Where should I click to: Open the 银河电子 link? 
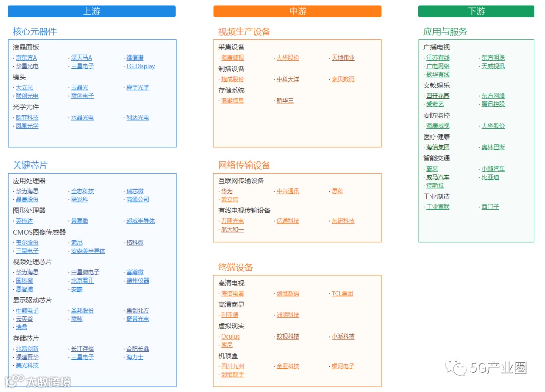click(343, 366)
